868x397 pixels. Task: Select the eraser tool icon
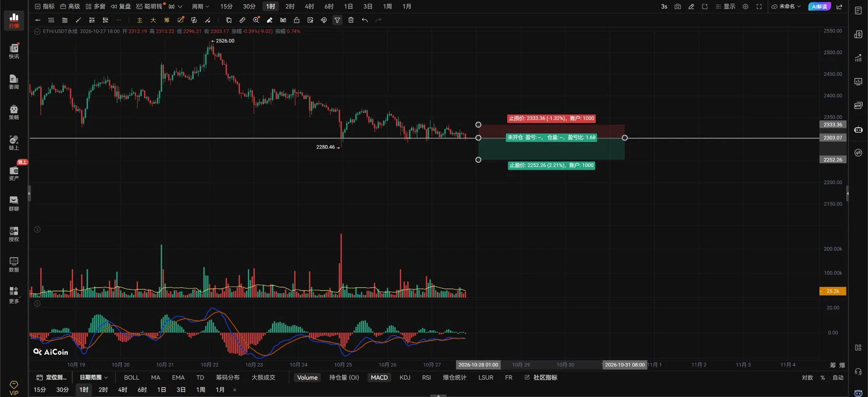270,20
